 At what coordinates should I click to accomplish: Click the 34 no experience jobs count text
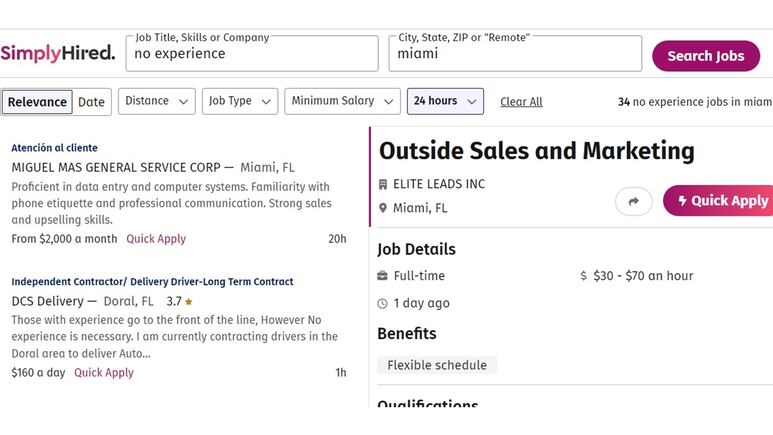pos(695,102)
